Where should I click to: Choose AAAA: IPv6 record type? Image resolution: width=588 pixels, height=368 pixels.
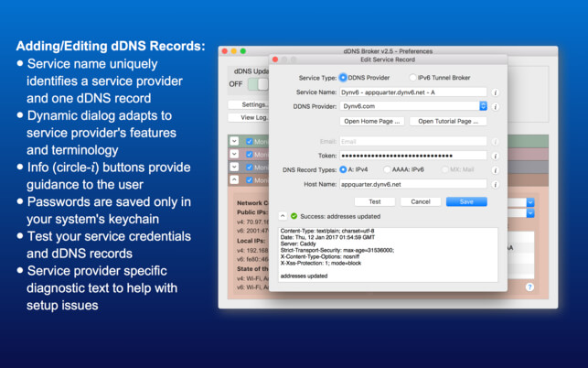[x=387, y=169]
